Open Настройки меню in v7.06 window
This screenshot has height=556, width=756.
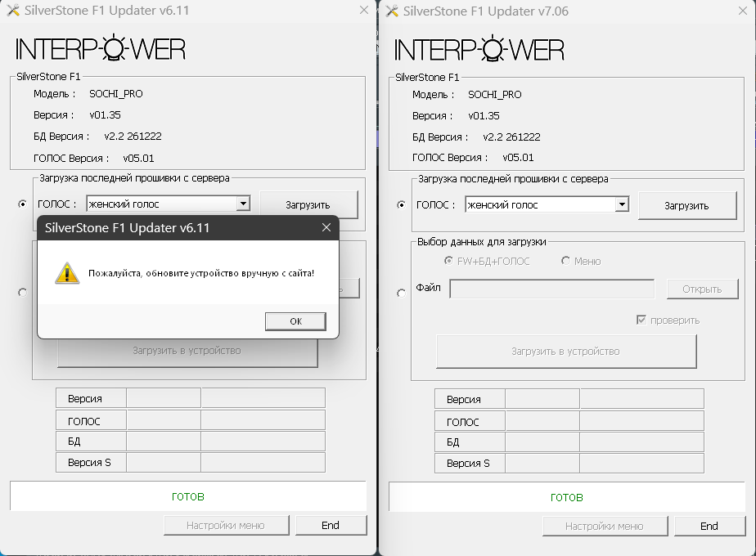605,526
